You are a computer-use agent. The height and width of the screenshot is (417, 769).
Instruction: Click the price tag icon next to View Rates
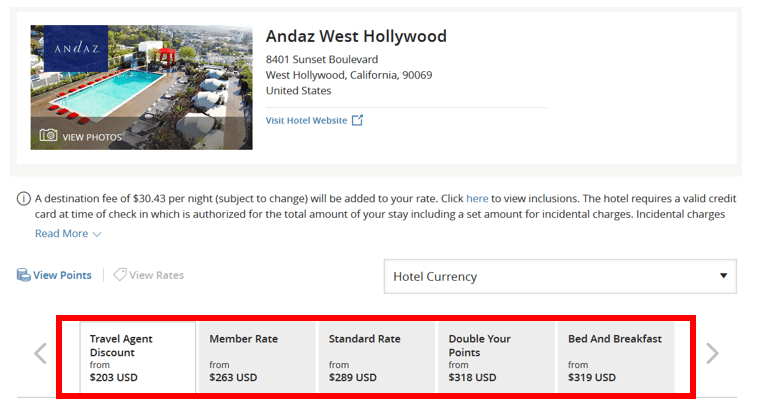120,275
